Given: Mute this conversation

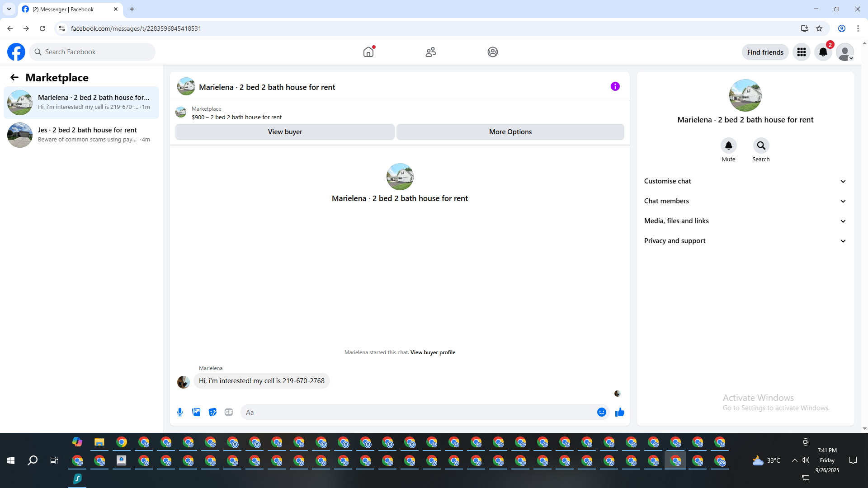Looking at the screenshot, I should 728,145.
